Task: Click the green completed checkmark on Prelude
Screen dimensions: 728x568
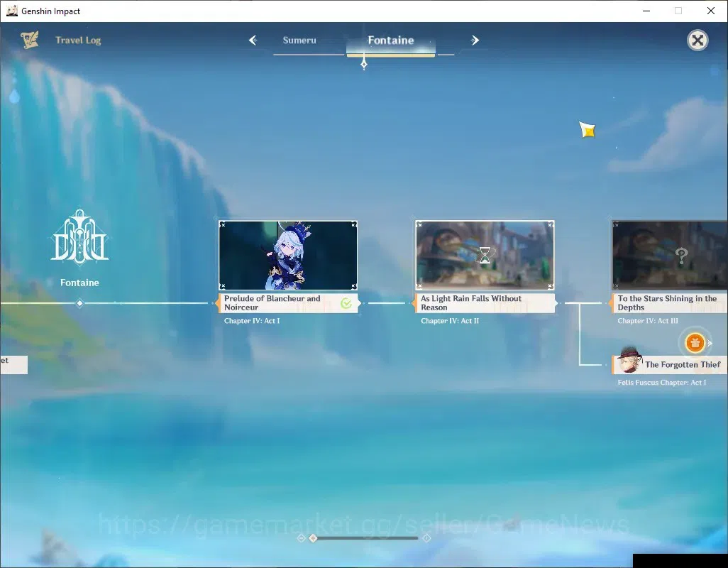Action: (x=346, y=303)
